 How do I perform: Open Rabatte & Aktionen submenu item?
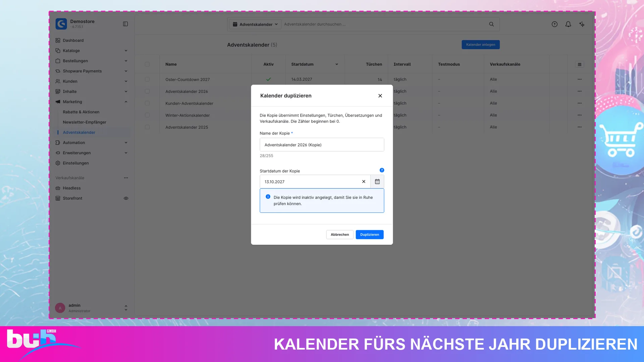click(81, 112)
